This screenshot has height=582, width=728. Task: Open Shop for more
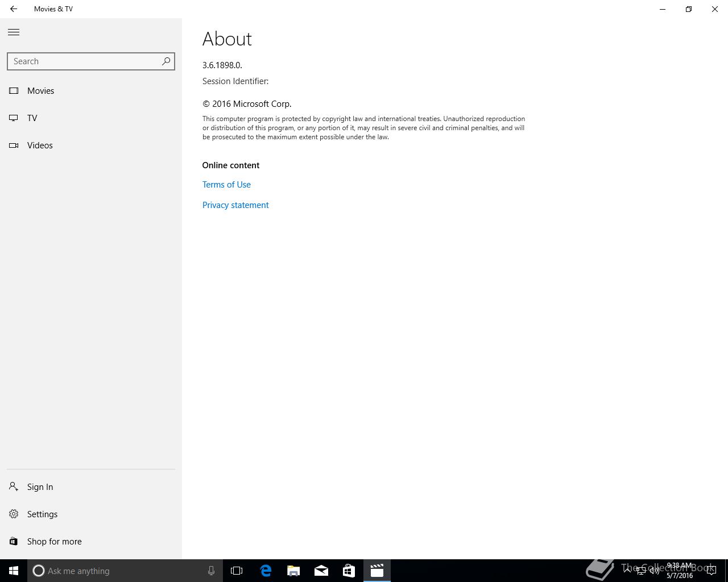[x=91, y=542]
